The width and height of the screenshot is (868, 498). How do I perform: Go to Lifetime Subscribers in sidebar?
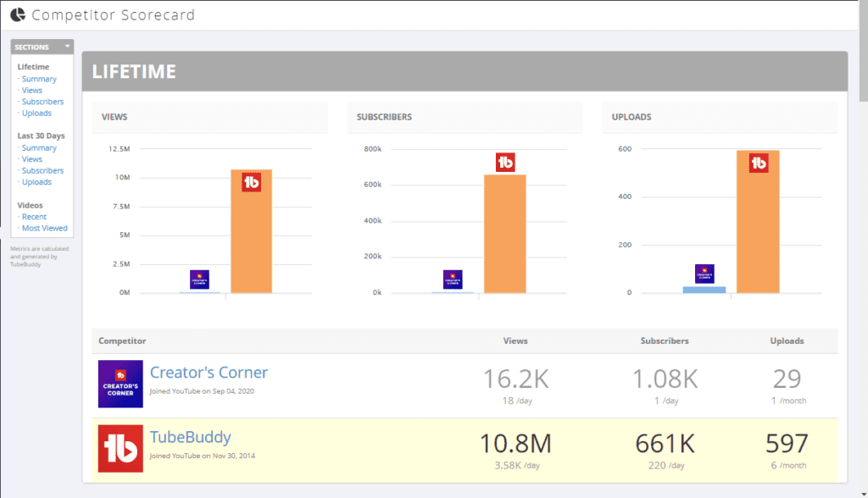(x=42, y=102)
